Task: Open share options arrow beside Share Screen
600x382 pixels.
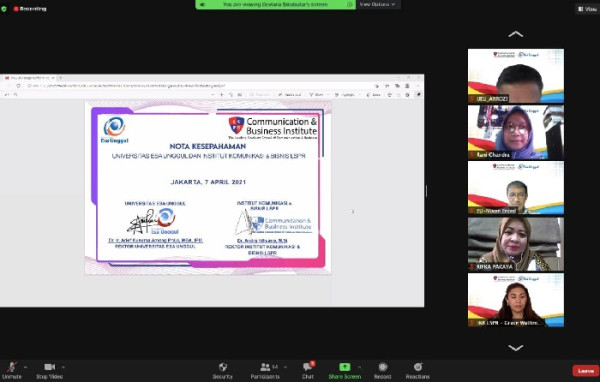Action: 359,367
